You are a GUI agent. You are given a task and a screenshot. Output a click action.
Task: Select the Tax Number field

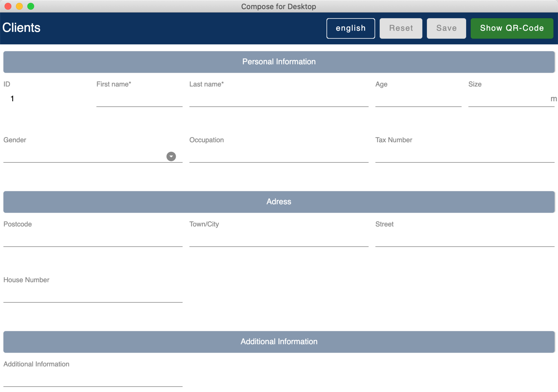pyautogui.click(x=464, y=155)
